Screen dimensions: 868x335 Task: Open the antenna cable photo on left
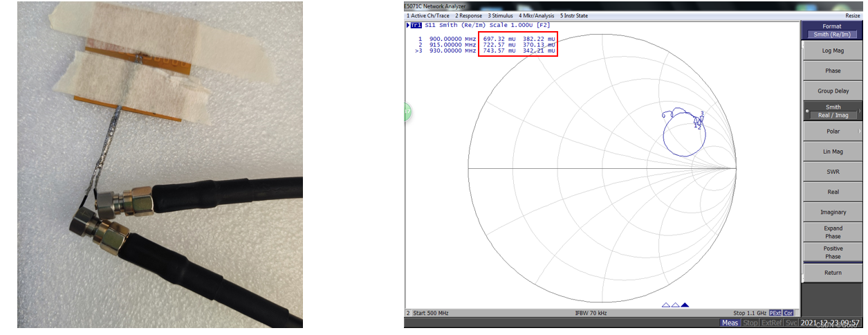[x=160, y=164]
